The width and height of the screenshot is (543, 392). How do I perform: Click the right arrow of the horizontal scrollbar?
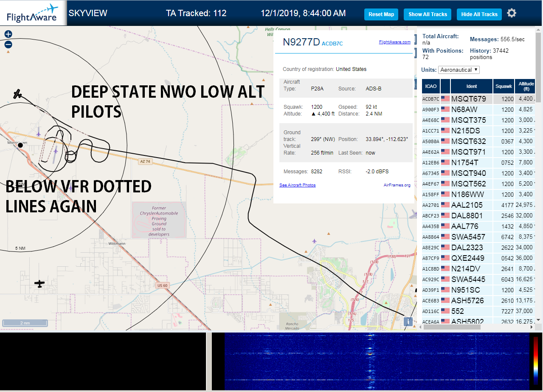pyautogui.click(x=531, y=327)
